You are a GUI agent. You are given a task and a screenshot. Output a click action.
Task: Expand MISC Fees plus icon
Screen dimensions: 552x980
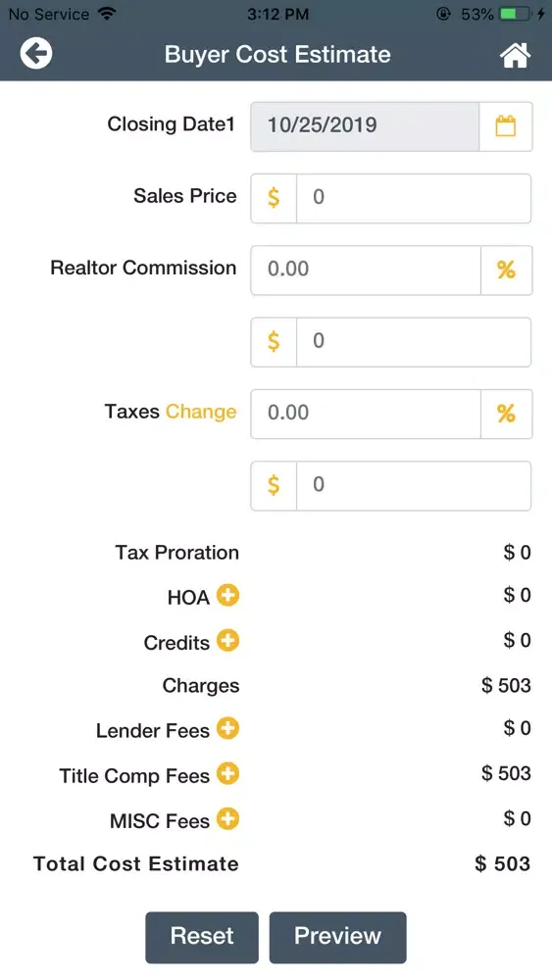pyautogui.click(x=228, y=818)
